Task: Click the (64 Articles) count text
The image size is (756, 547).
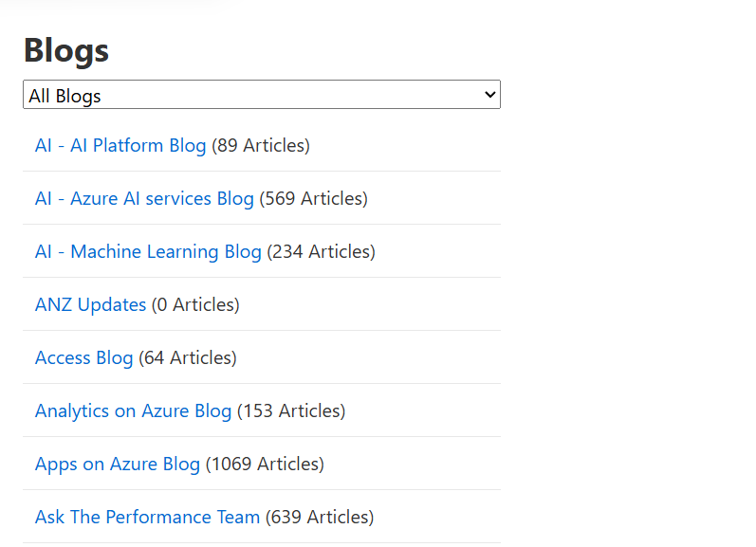Action: (188, 357)
